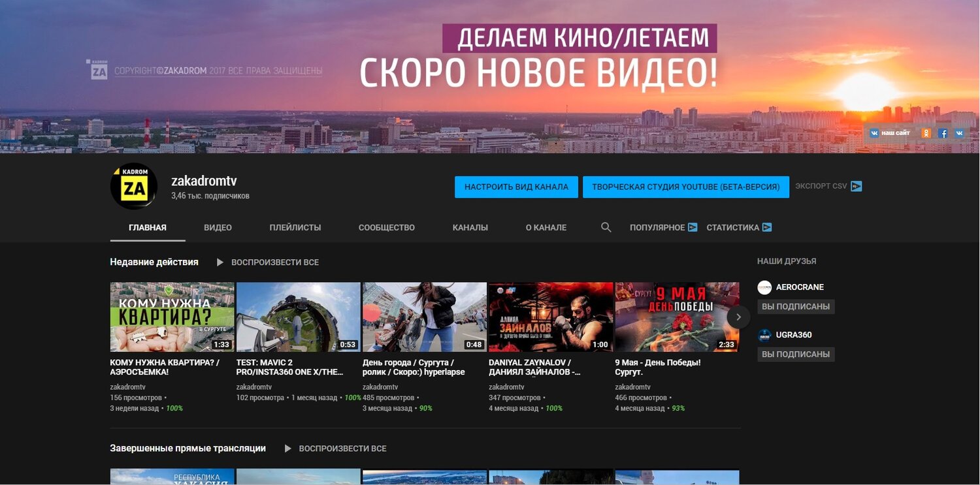This screenshot has height=485, width=980.
Task: Open the AEROCRANE channel name link
Action: 800,287
